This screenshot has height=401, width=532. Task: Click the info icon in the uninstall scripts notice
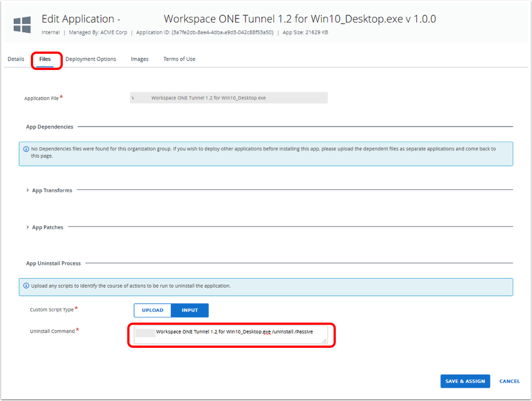26,286
